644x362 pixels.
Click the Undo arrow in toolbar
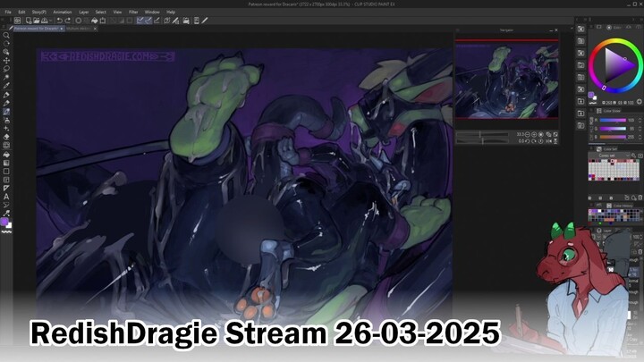60,21
